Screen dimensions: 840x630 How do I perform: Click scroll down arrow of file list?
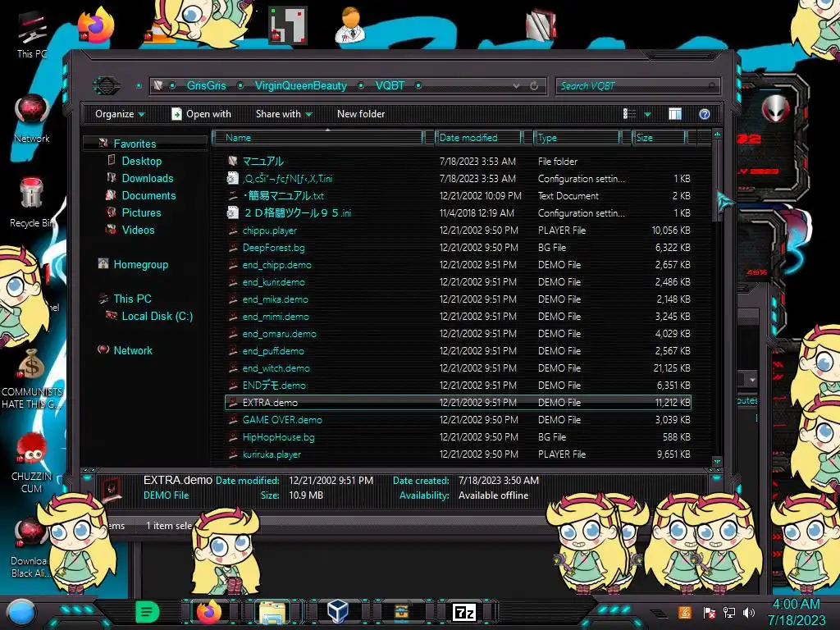(x=717, y=461)
